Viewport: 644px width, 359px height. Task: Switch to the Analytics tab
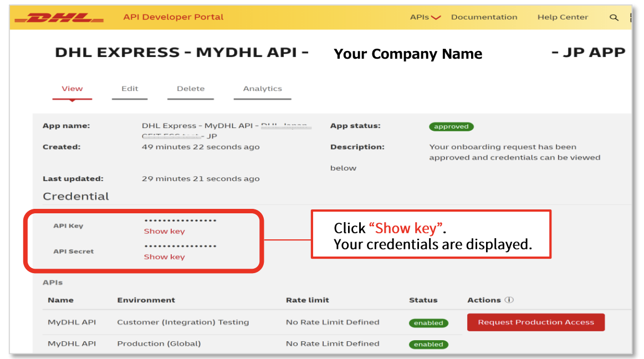(263, 89)
